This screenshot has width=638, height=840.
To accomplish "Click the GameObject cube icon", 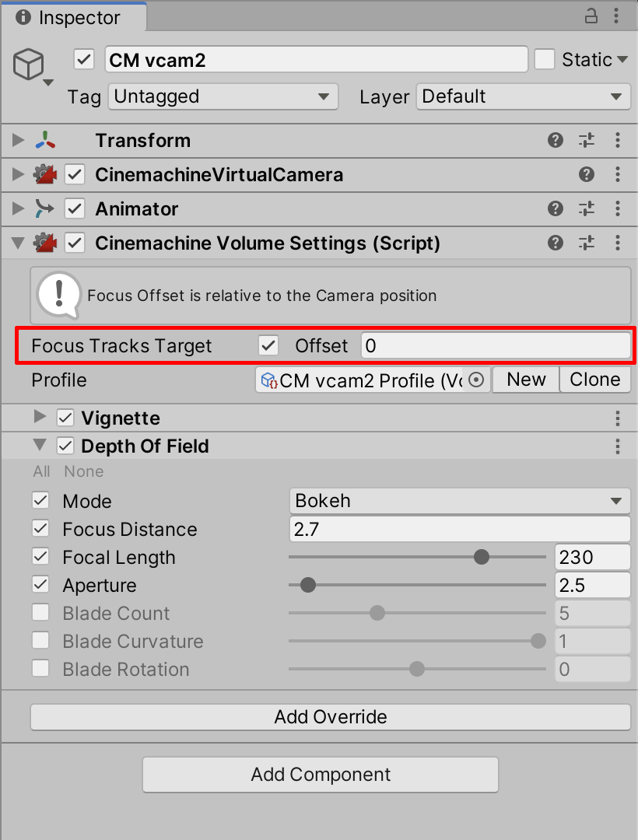I will [29, 65].
